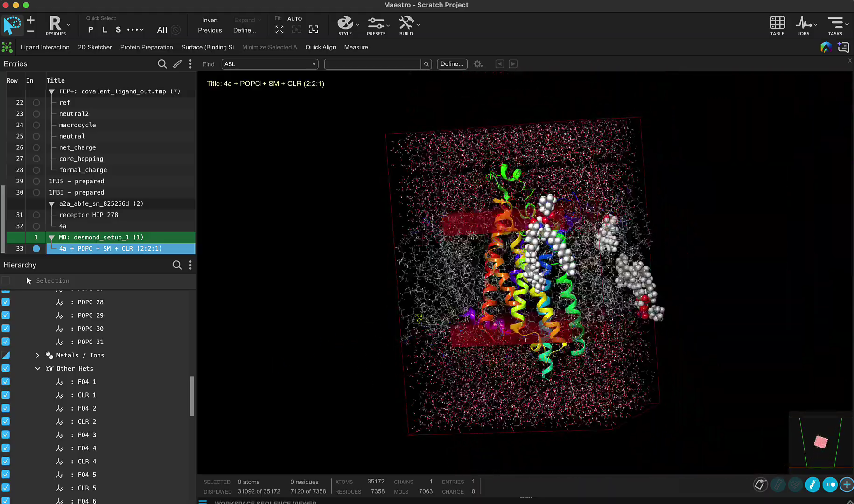Open the Entries panel options menu
The width and height of the screenshot is (854, 504).
pyautogui.click(x=190, y=64)
